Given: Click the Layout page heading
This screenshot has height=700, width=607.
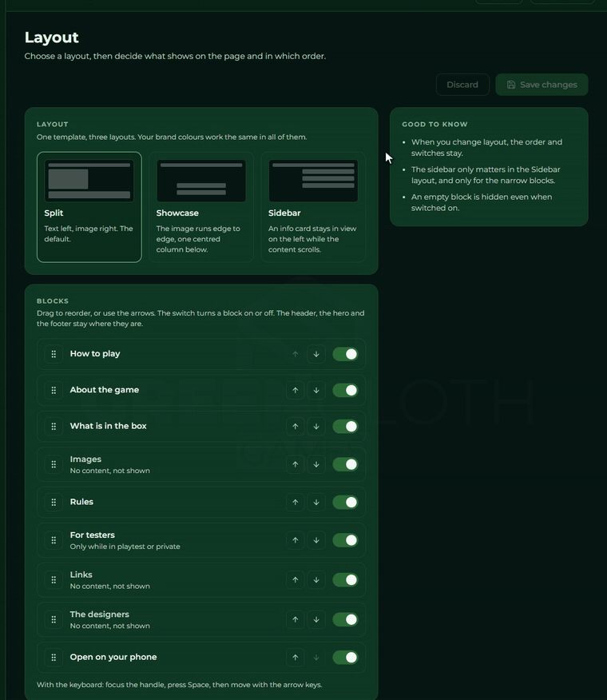Looking at the screenshot, I should [52, 38].
